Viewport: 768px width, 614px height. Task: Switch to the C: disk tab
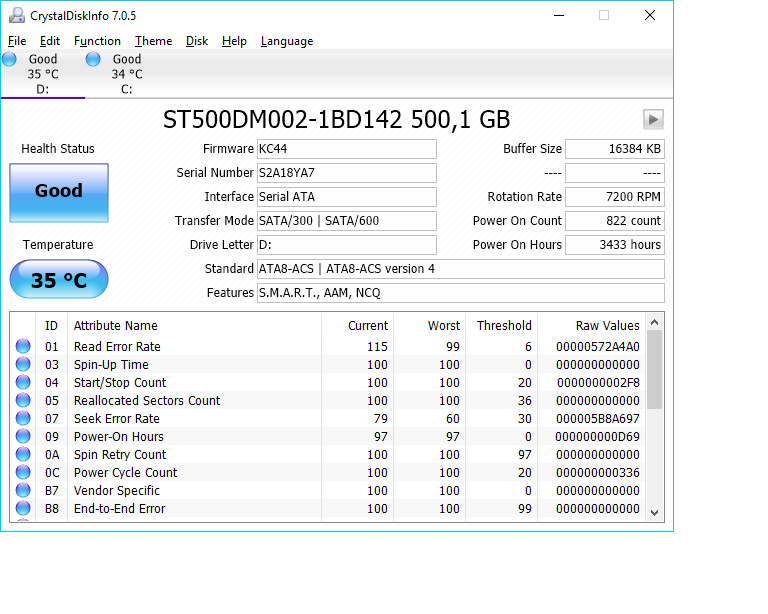[127, 74]
